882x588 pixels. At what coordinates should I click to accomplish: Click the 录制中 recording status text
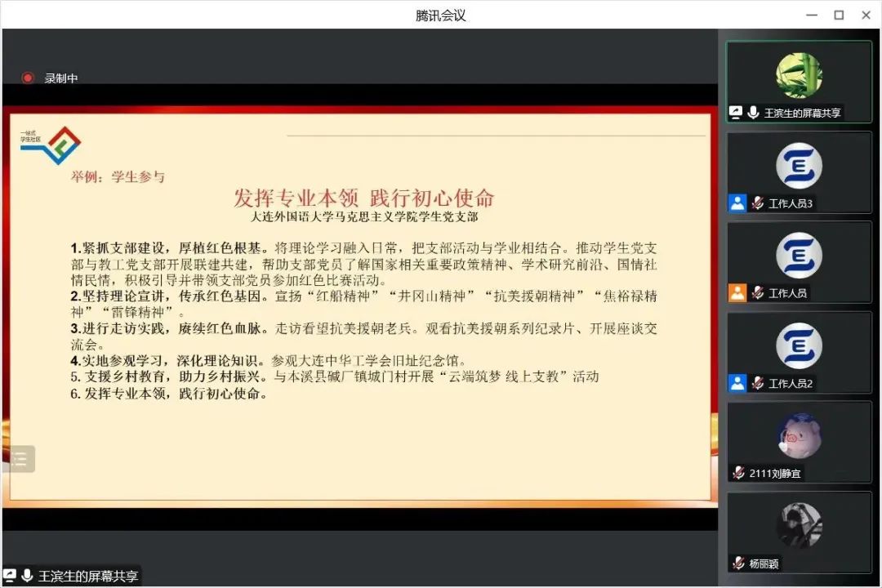61,78
